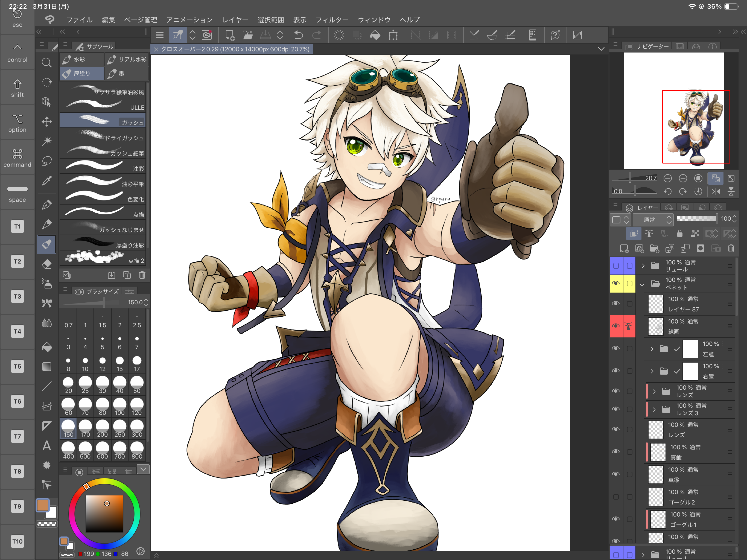Click the New raster layer icon
747x560 pixels.
pyautogui.click(x=624, y=249)
